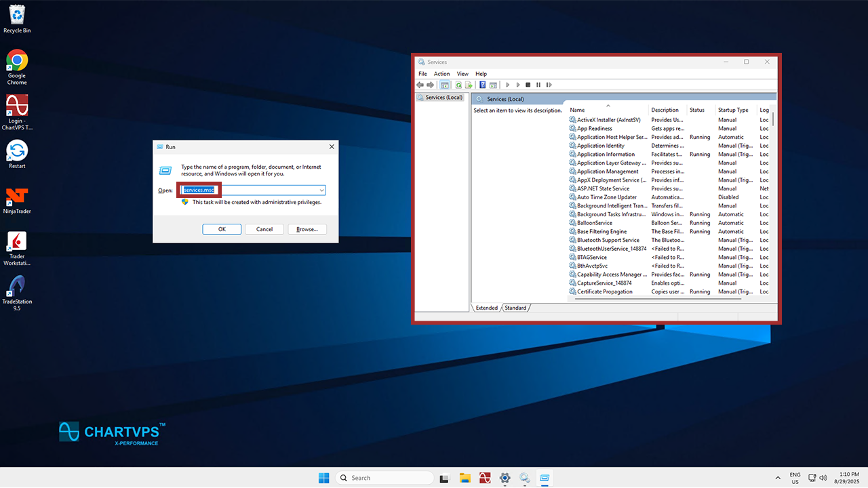Click the Show/Hide Console Tree icon

(445, 85)
